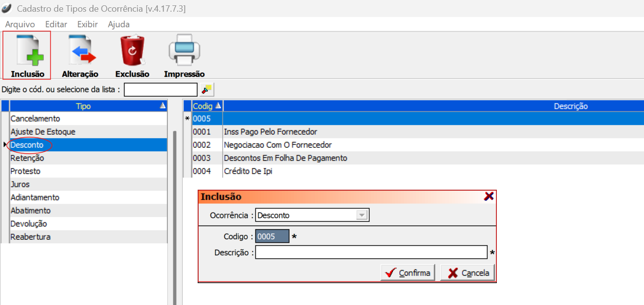
Task: Click the Alteração edit icon
Action: coord(80,51)
